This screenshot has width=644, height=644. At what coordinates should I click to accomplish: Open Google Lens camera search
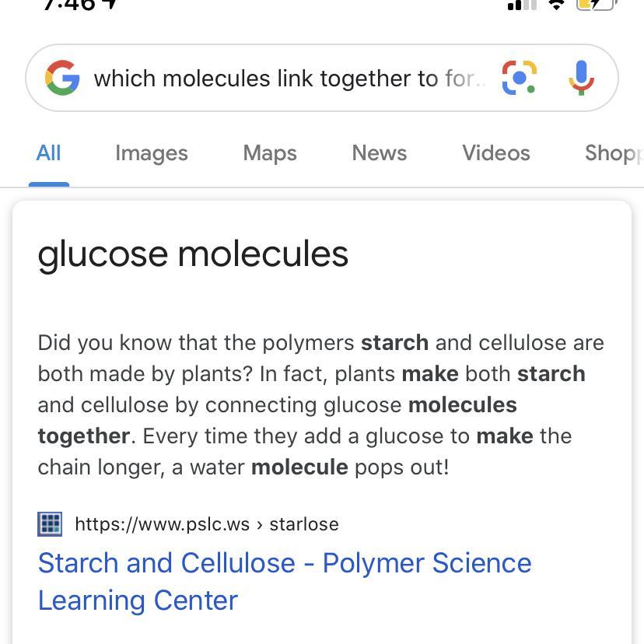519,78
